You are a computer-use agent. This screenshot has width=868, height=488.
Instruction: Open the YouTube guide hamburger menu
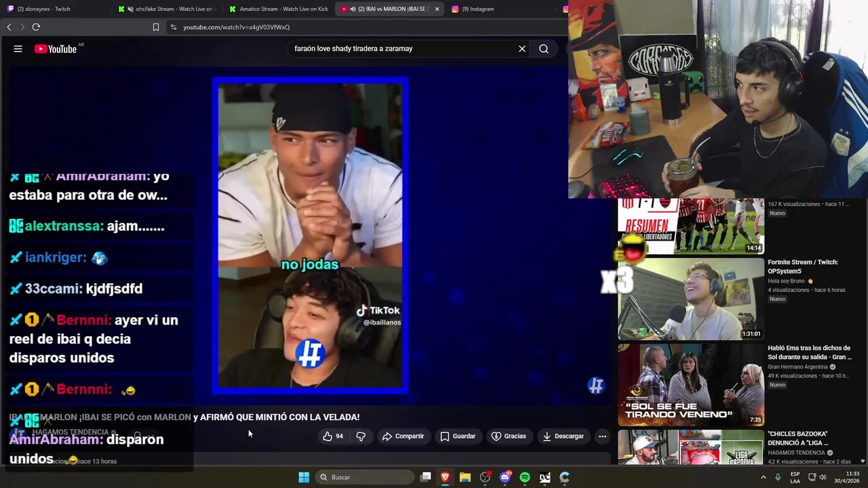[x=18, y=49]
